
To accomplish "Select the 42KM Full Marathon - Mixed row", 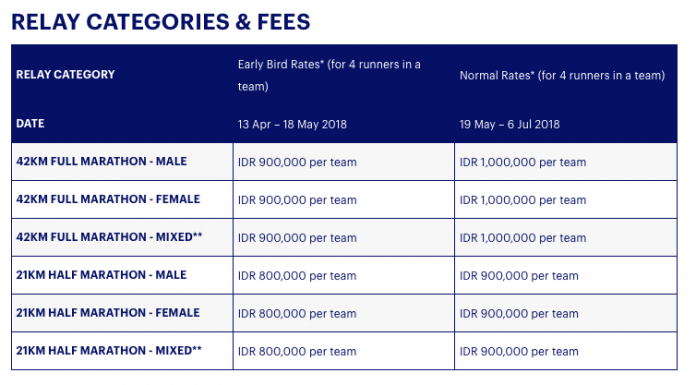I will (x=344, y=237).
